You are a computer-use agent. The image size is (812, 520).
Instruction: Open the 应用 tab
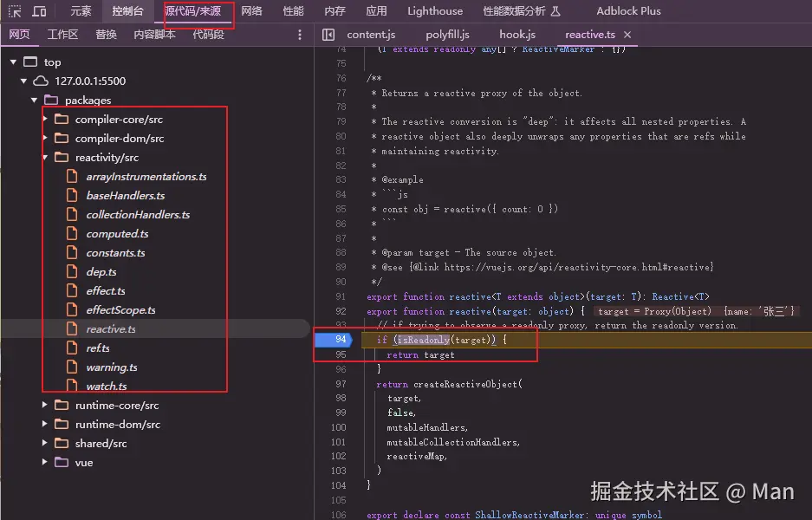[376, 11]
